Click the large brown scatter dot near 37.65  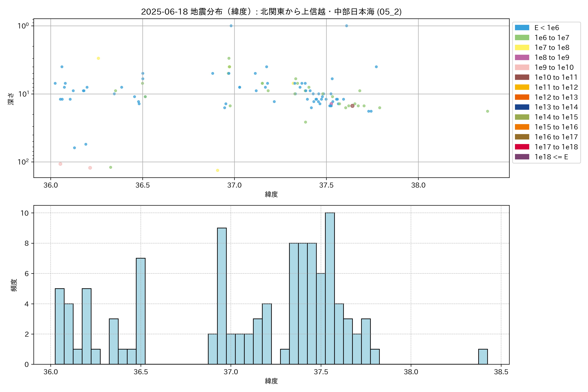tap(352, 106)
